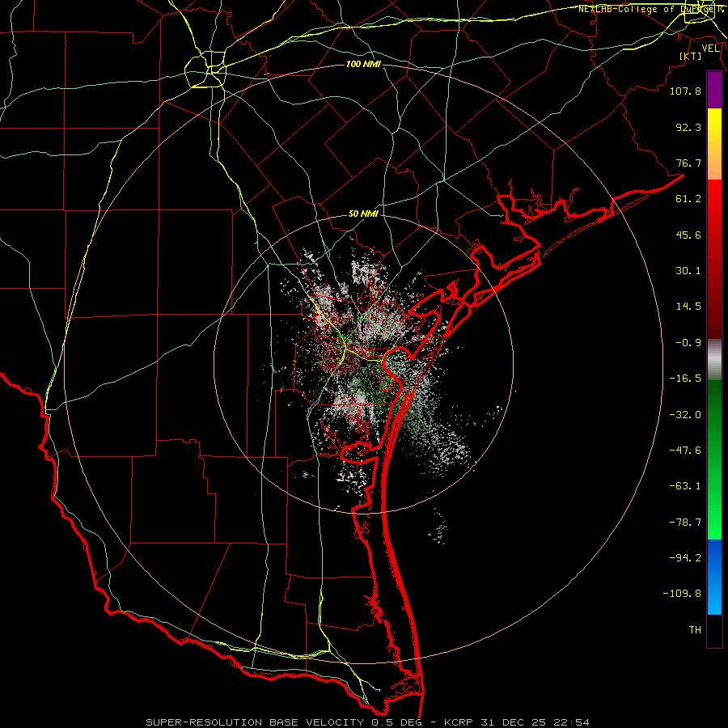The image size is (728, 728).
Task: Click the NEXLAB-College of DuPage credit text
Action: pos(650,9)
